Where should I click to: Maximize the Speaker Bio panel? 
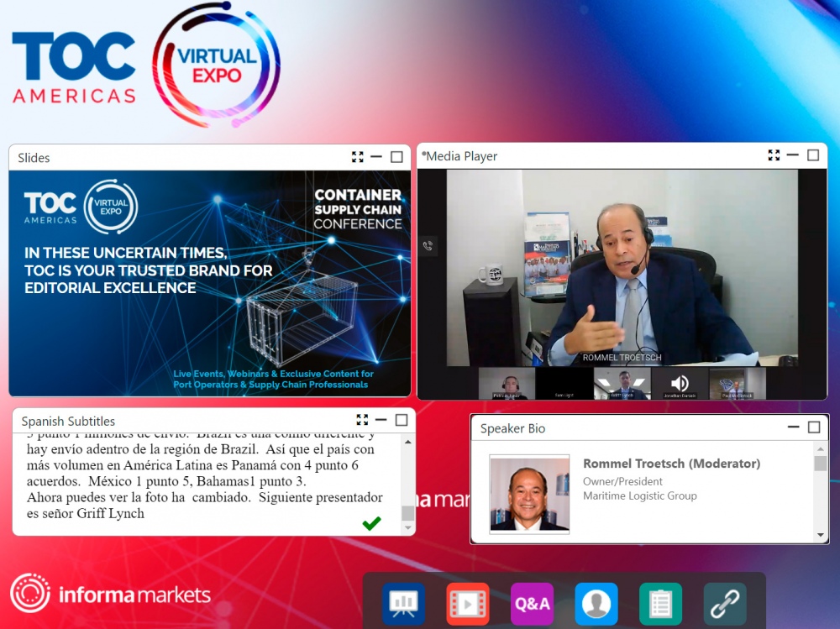click(814, 427)
